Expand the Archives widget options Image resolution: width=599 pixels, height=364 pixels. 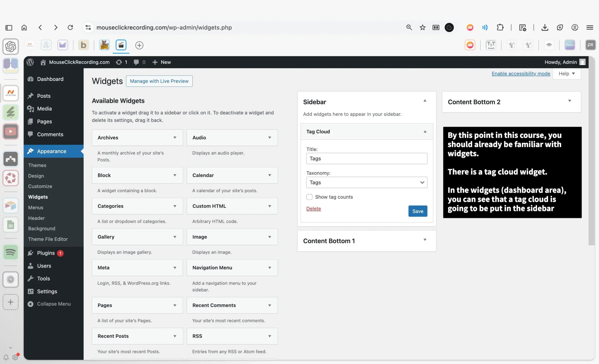(175, 138)
